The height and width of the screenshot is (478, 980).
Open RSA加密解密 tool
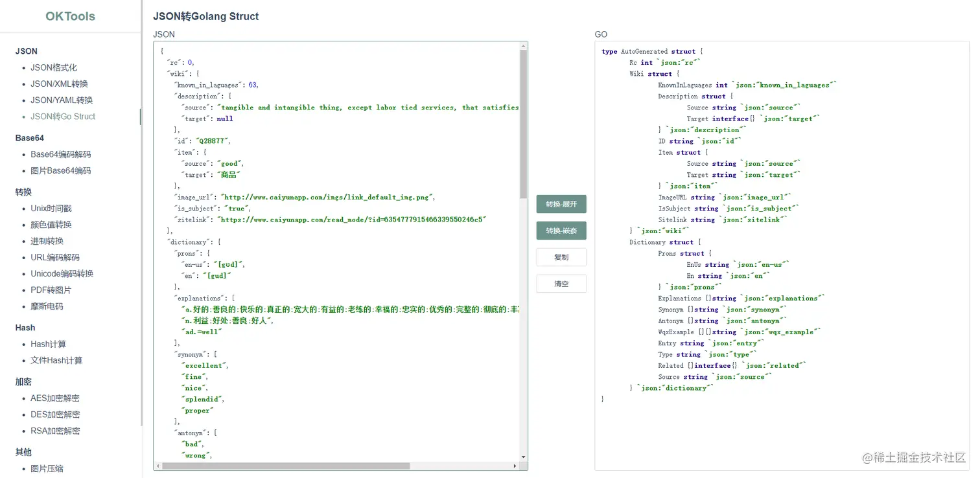click(55, 431)
